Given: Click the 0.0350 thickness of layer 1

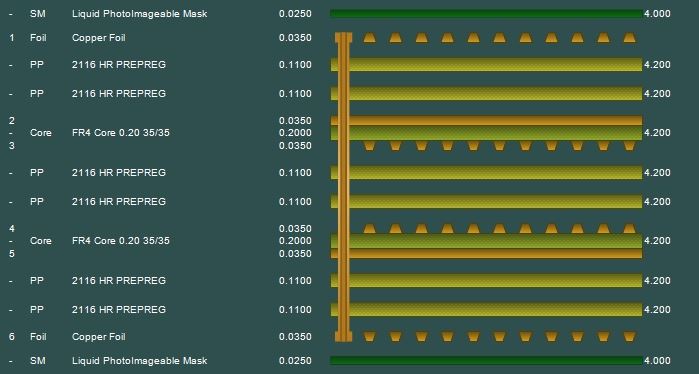Looking at the screenshot, I should [x=295, y=38].
